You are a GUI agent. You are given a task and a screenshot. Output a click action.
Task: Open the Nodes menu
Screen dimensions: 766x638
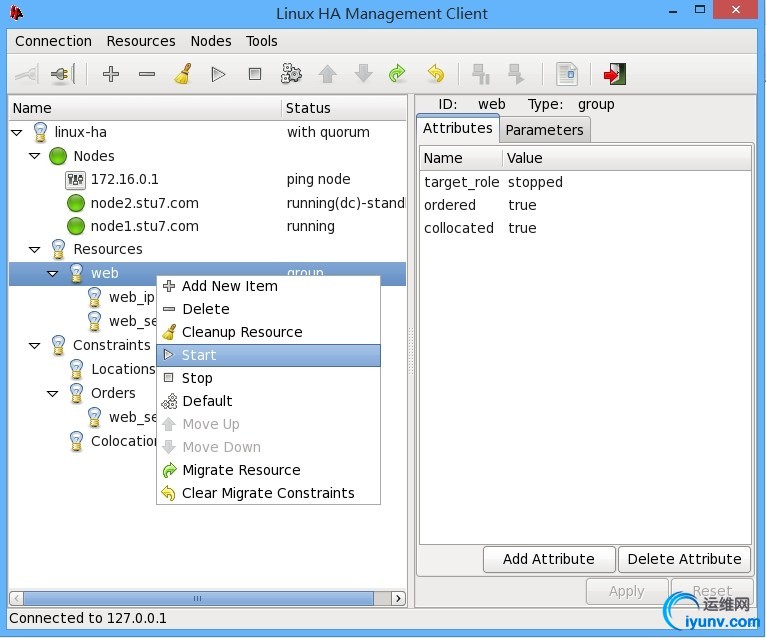click(x=211, y=41)
